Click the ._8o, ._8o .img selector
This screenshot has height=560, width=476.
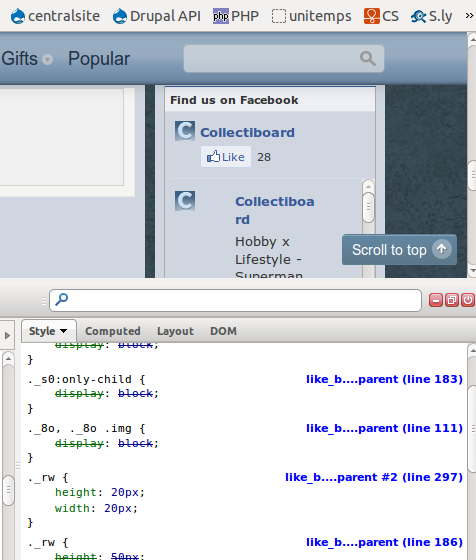point(80,428)
